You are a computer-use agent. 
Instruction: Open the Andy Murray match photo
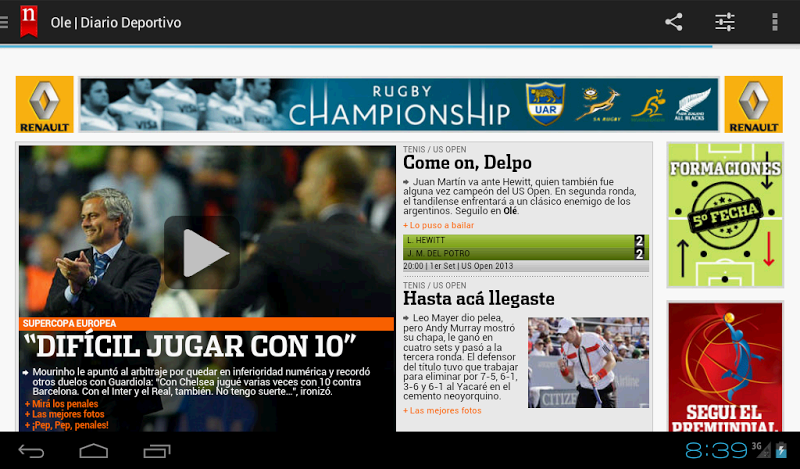pyautogui.click(x=588, y=362)
